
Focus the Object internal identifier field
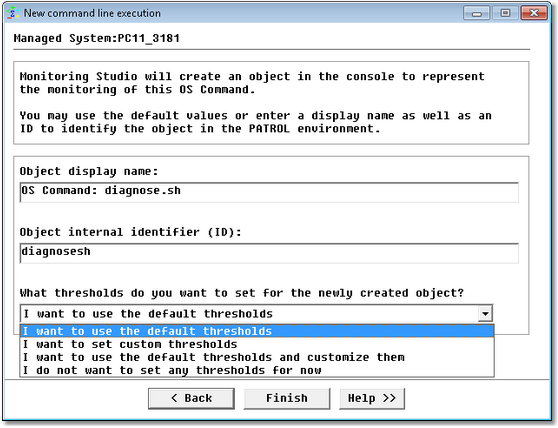[269, 253]
